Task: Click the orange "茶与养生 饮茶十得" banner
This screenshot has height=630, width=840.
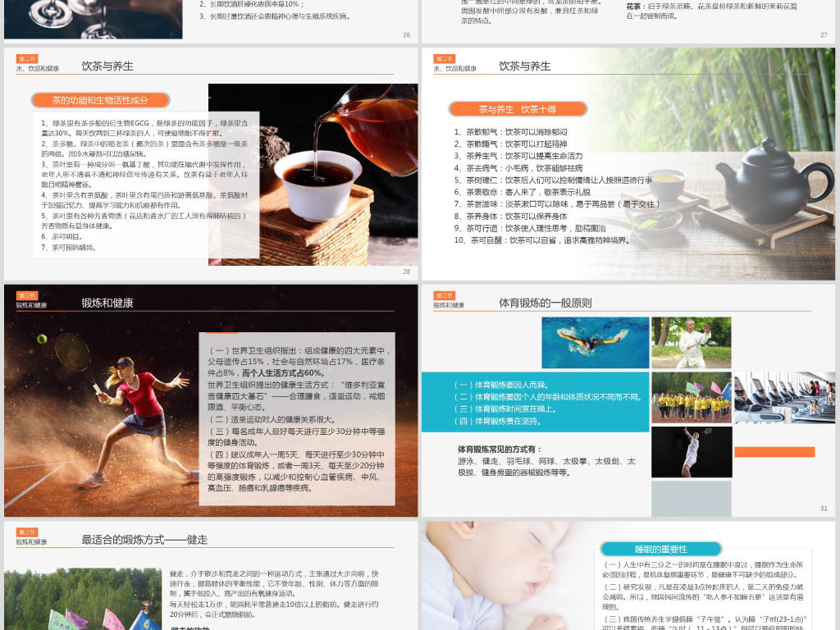Action: pyautogui.click(x=518, y=109)
